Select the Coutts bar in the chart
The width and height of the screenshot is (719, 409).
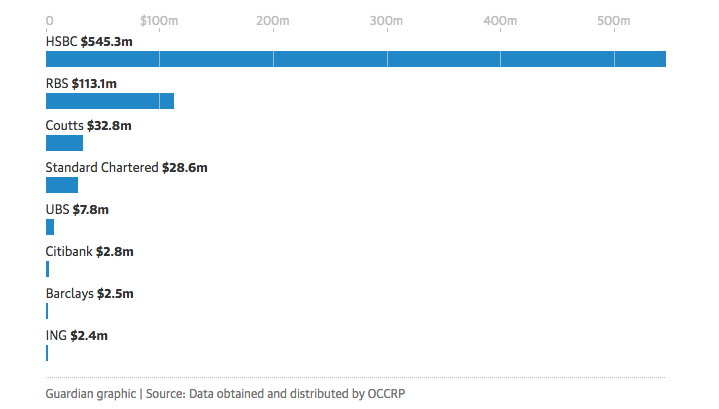(64, 143)
